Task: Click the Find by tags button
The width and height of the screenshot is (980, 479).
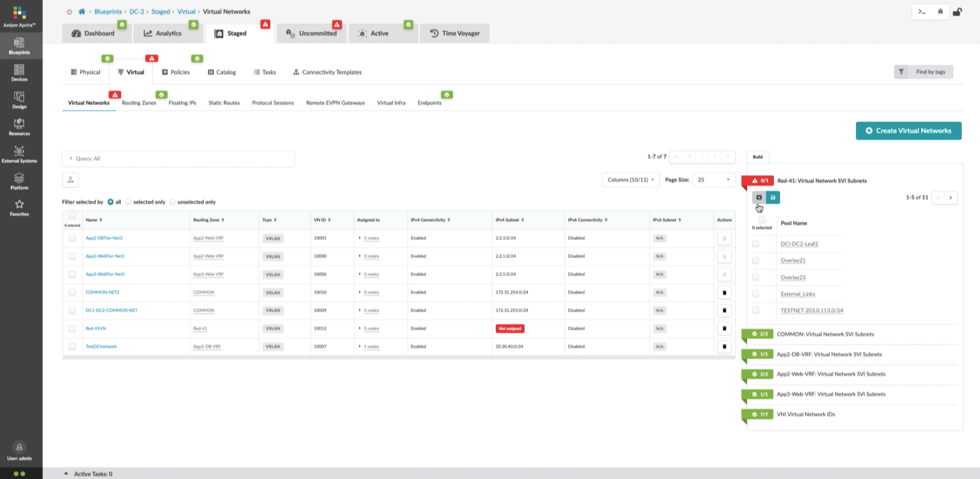Action: click(x=924, y=72)
